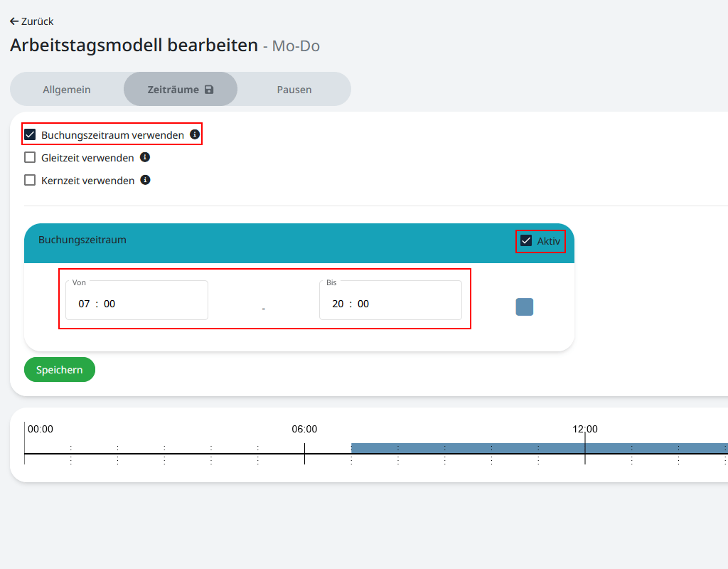The image size is (728, 569).
Task: Select the Von minutes field
Action: [109, 304]
